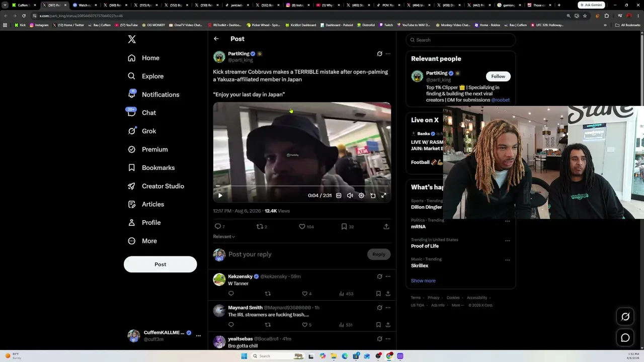Follow PartiKing in Relevant people

coord(498,76)
